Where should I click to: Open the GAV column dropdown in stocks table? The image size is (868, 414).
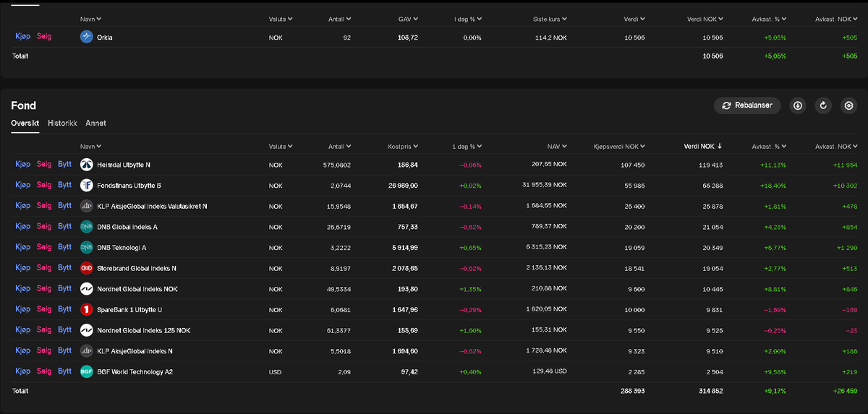[x=408, y=19]
